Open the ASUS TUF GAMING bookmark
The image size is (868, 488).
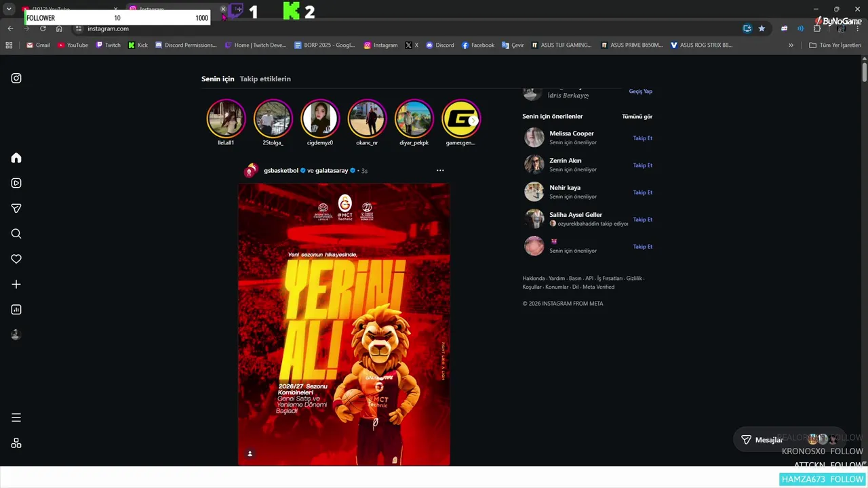coord(561,45)
